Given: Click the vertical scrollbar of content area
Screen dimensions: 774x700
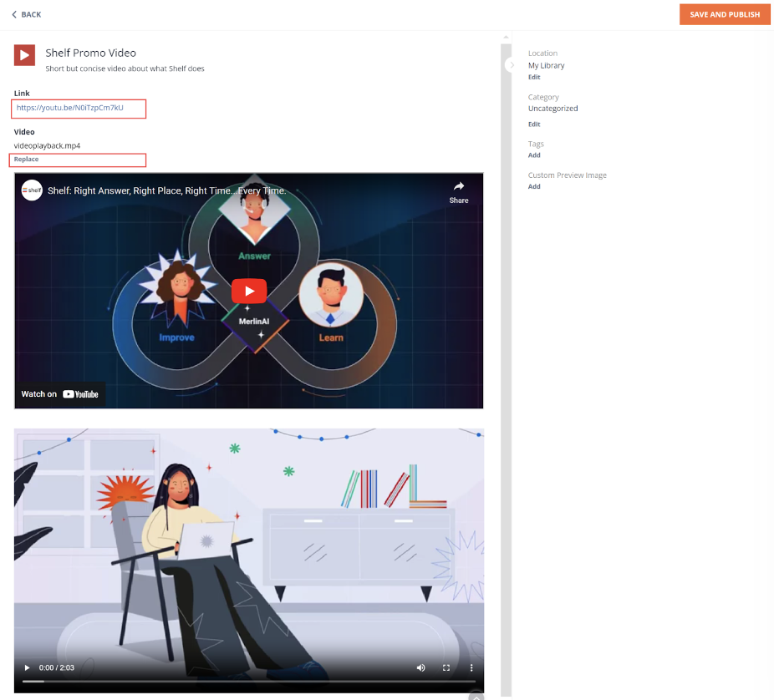Looking at the screenshot, I should pyautogui.click(x=506, y=370).
